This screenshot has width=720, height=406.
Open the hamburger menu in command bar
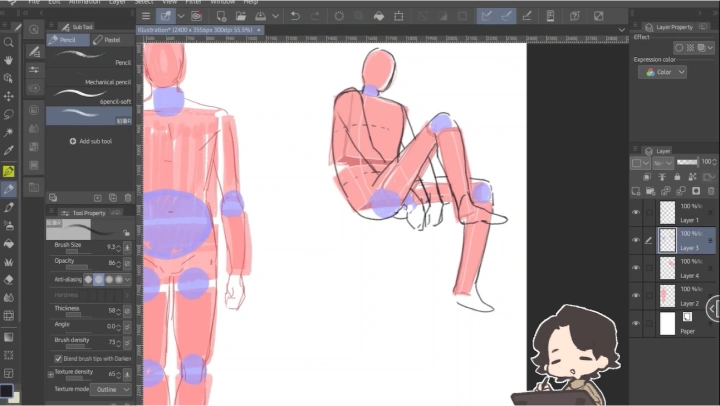(x=146, y=16)
